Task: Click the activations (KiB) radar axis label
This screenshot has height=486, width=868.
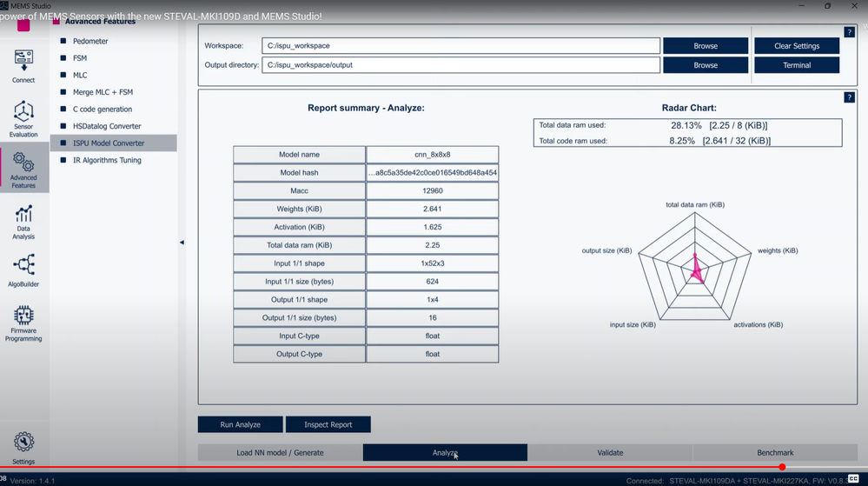Action: click(758, 325)
